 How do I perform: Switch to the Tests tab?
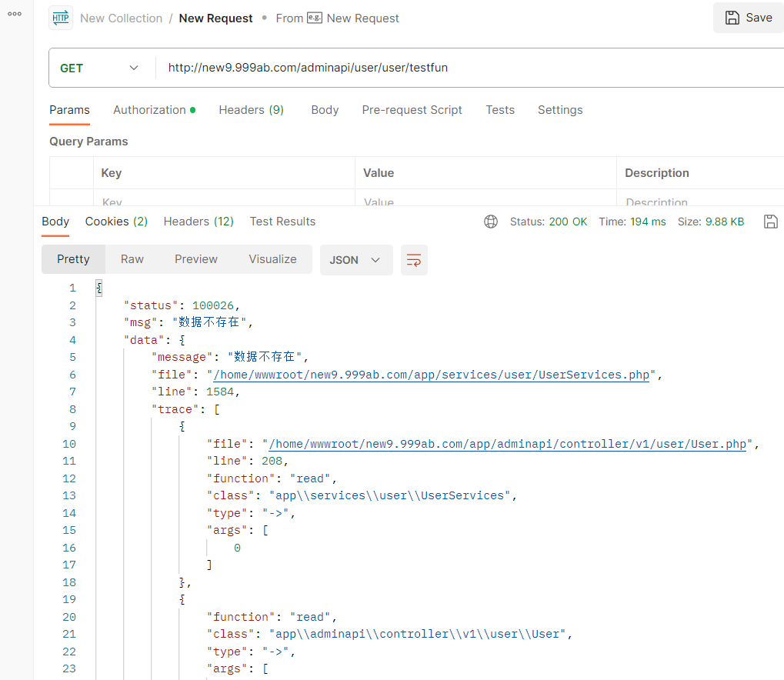coord(499,110)
